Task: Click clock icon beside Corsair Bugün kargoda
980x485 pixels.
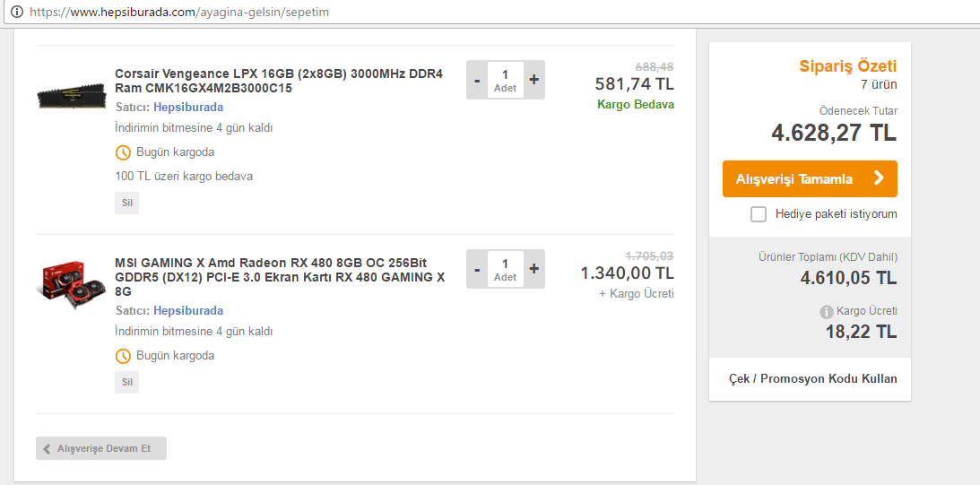Action: click(123, 152)
